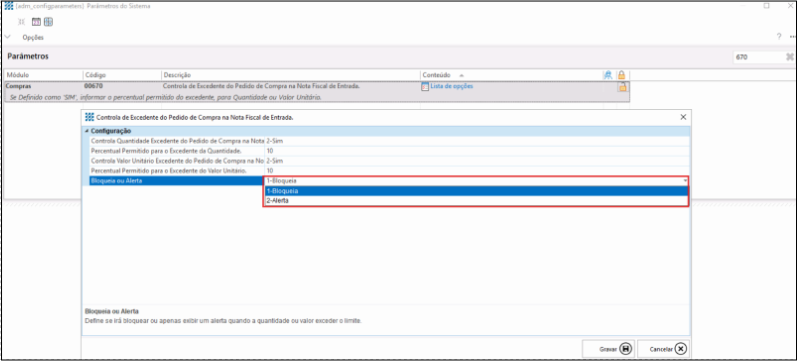
Task: Click the grid layout toolbar icon
Action: point(48,22)
